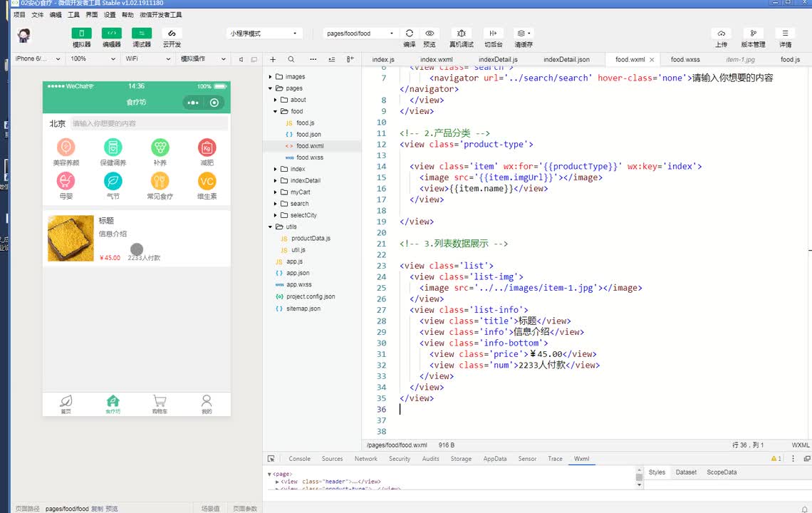Click the 购物车 cart tab in simulator
The width and height of the screenshot is (812, 513).
coord(160,404)
